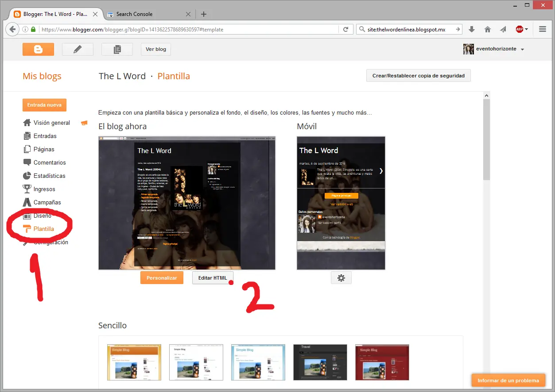The image size is (555, 392).
Task: Click the green padlock site identity icon
Action: pos(33,30)
